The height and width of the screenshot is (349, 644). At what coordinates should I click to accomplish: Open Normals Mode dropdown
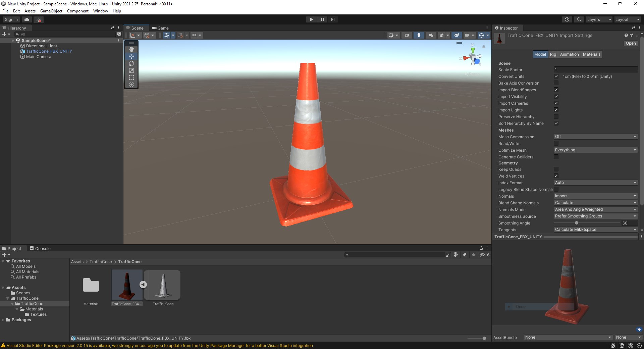[596, 209]
